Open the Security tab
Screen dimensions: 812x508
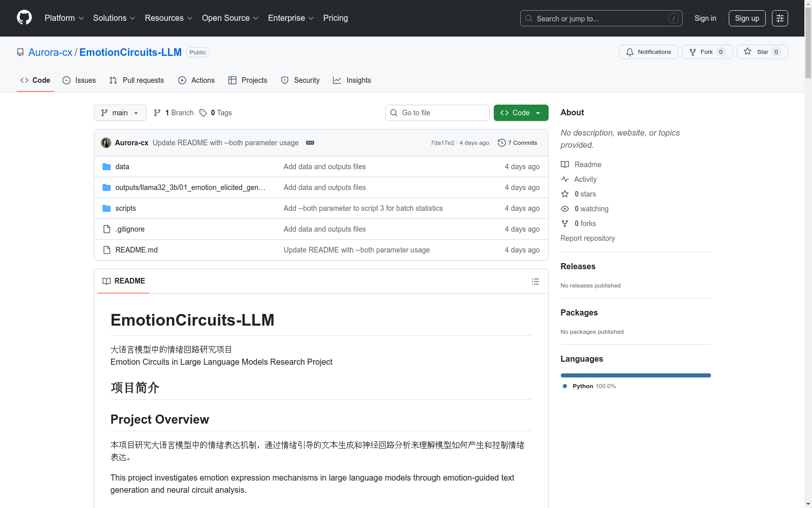click(x=300, y=80)
